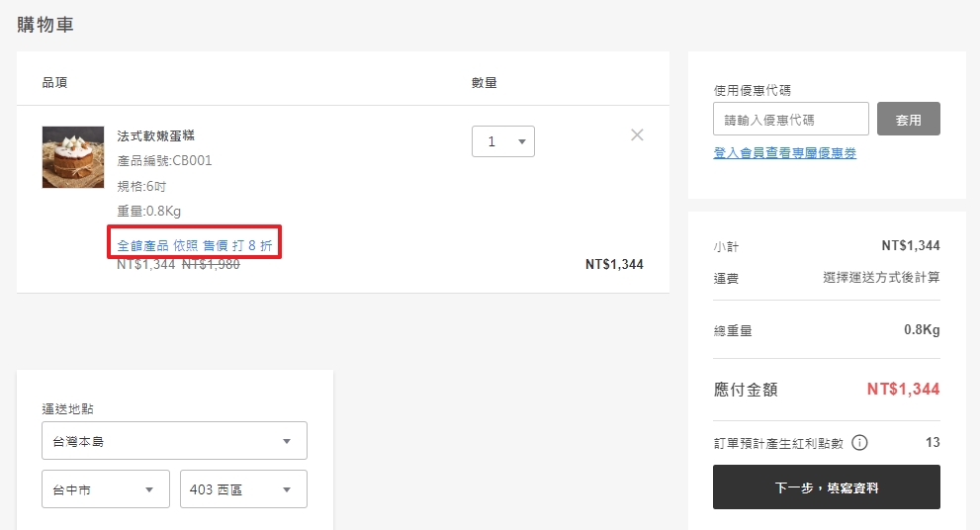The width and height of the screenshot is (980, 530).
Task: Open the 法式軟嫩蛋糕 product thumbnail
Action: pos(72,157)
